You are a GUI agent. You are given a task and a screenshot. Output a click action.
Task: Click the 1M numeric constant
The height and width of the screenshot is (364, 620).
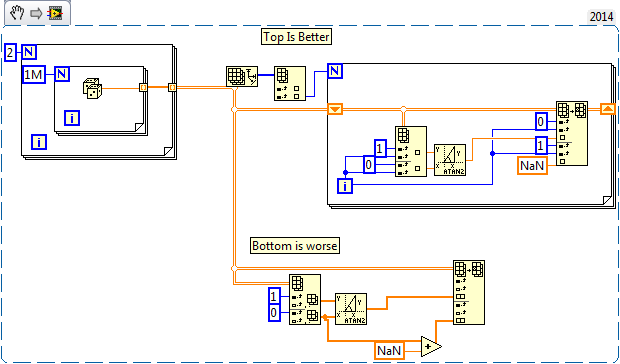34,75
